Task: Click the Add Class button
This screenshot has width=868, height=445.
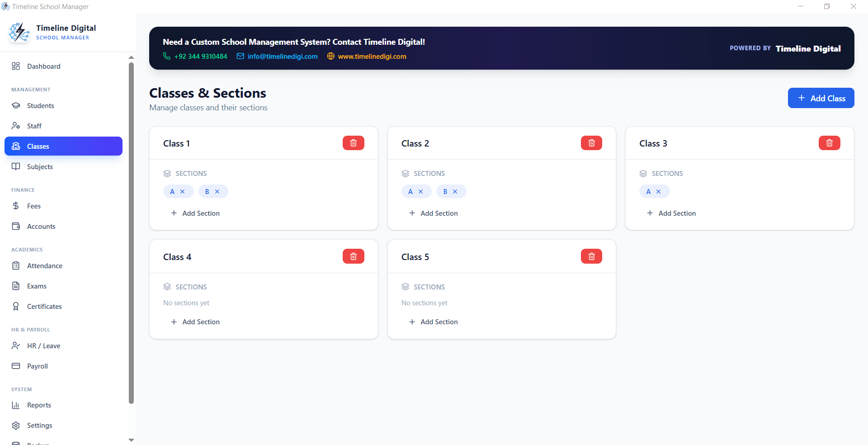Action: [x=821, y=98]
